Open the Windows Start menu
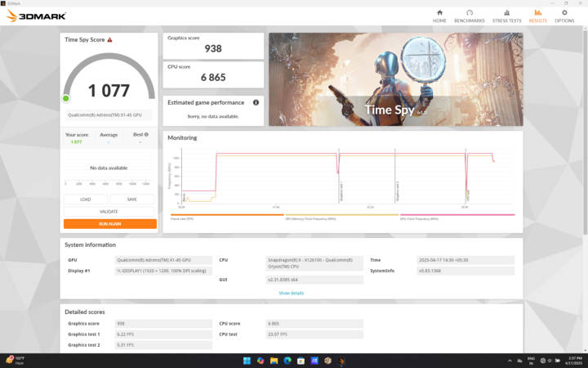This screenshot has height=368, width=588. [247, 361]
